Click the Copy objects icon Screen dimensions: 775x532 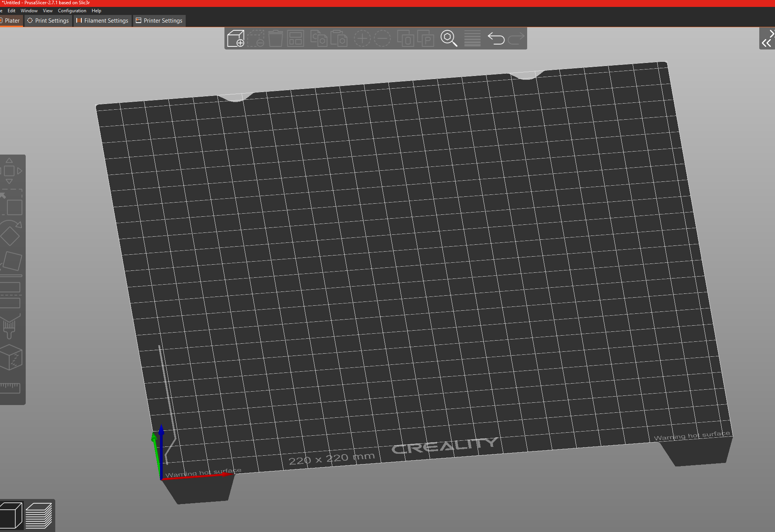coord(318,38)
